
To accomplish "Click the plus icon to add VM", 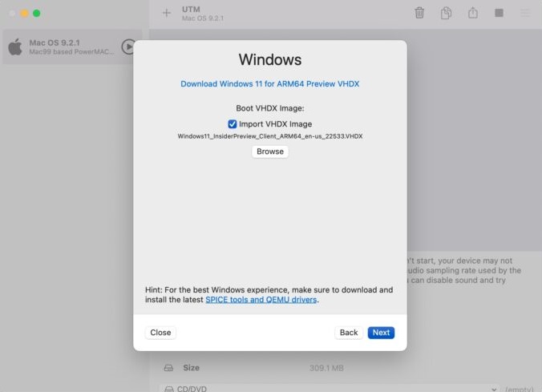I will coord(167,13).
